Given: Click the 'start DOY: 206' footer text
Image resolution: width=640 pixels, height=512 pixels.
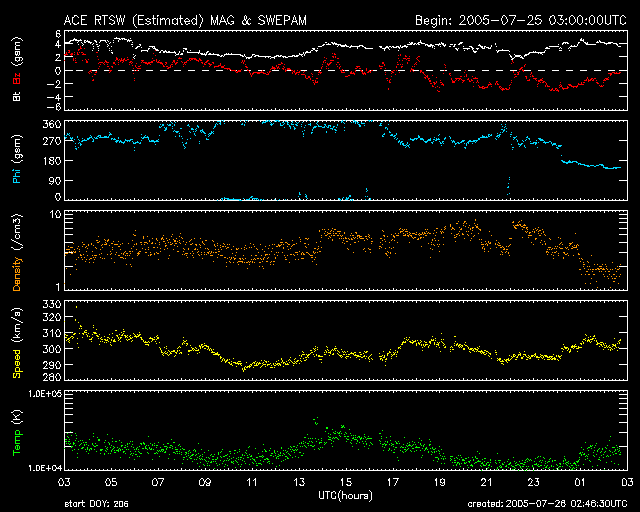Looking at the screenshot, I should (96, 504).
